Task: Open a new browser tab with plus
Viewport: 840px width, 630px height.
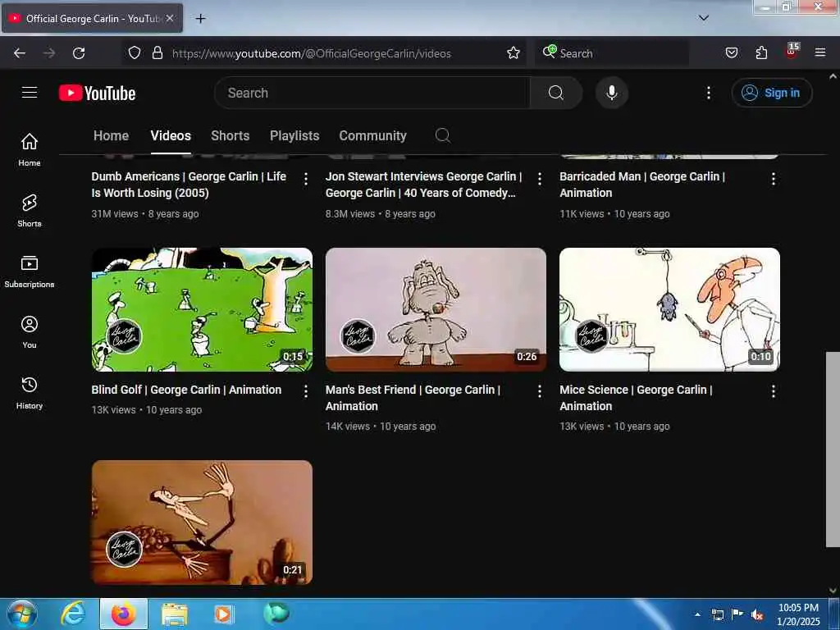Action: (x=200, y=19)
